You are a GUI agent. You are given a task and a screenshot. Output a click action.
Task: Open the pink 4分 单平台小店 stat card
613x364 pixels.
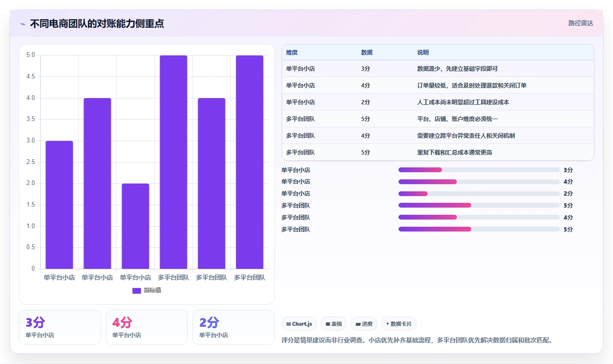147,327
